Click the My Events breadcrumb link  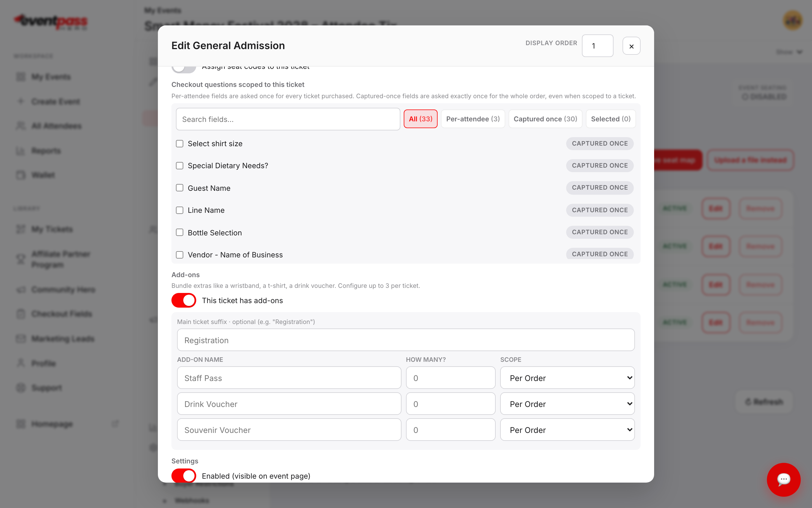163,10
